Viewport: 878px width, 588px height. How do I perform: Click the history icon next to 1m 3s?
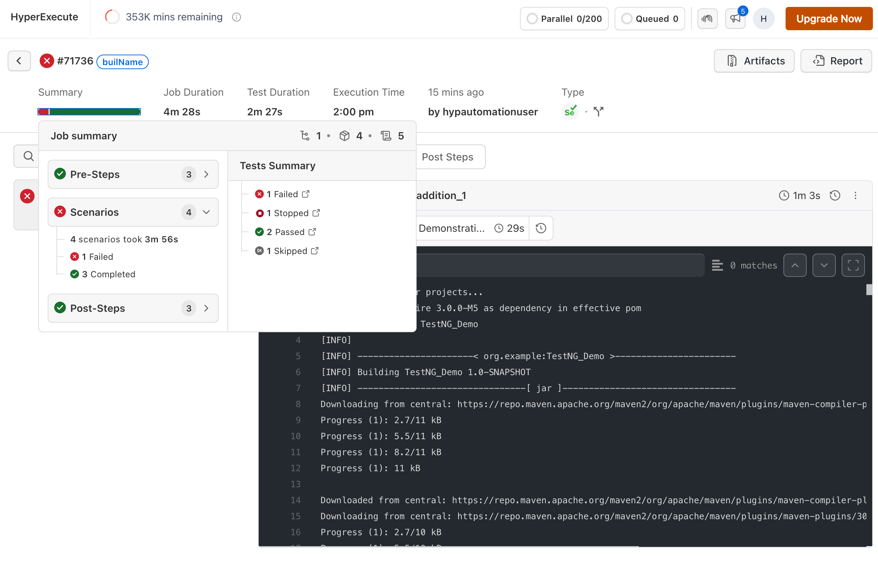[x=835, y=195]
